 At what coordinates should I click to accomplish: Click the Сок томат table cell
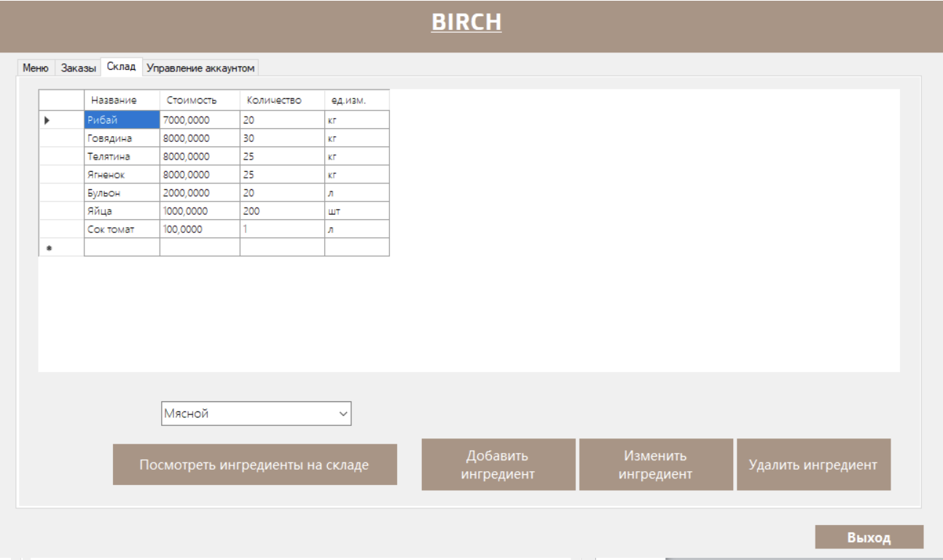click(x=120, y=227)
